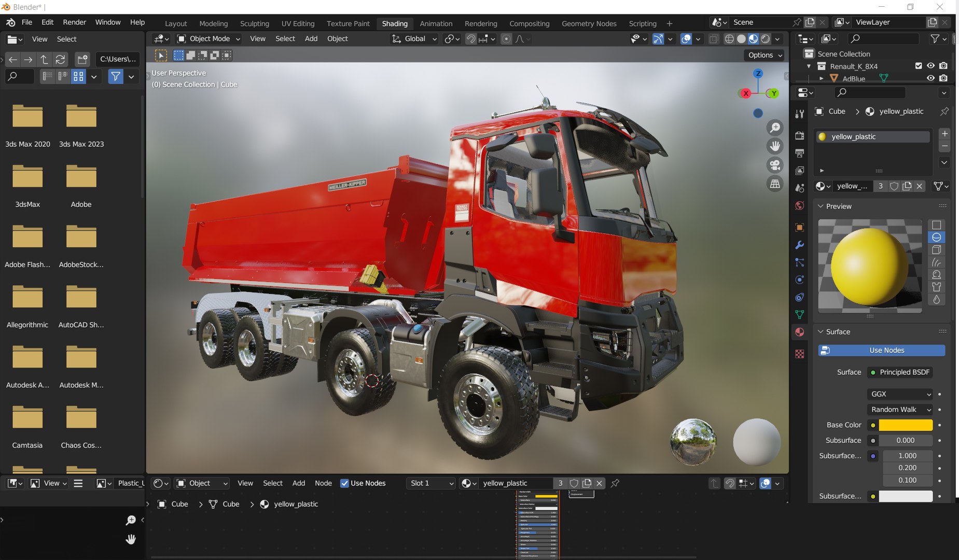Expand AdBlue tree item arrow
This screenshot has width=959, height=560.
(821, 78)
